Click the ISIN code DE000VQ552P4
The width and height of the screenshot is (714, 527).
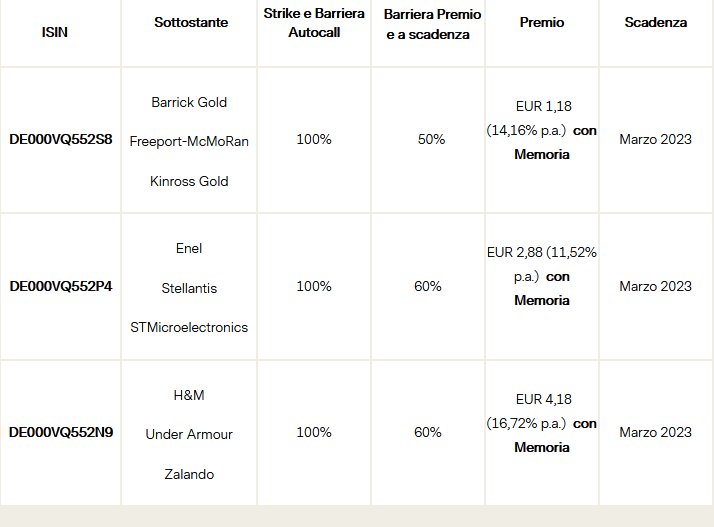(x=61, y=287)
